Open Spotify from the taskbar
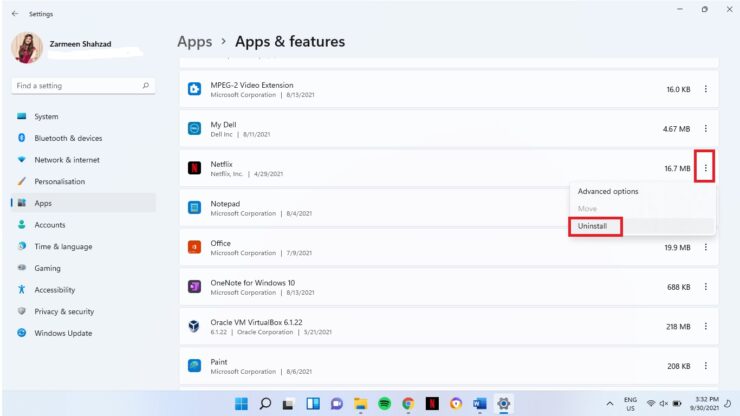 click(384, 404)
